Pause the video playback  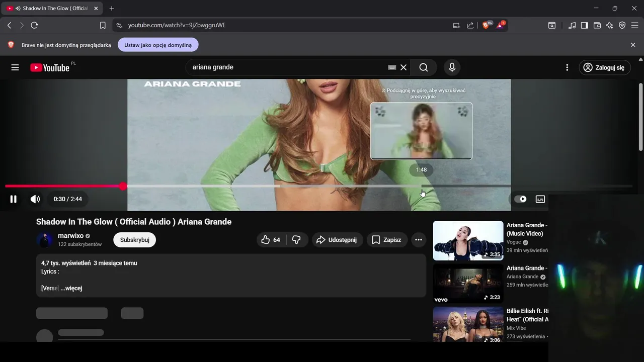pyautogui.click(x=14, y=199)
